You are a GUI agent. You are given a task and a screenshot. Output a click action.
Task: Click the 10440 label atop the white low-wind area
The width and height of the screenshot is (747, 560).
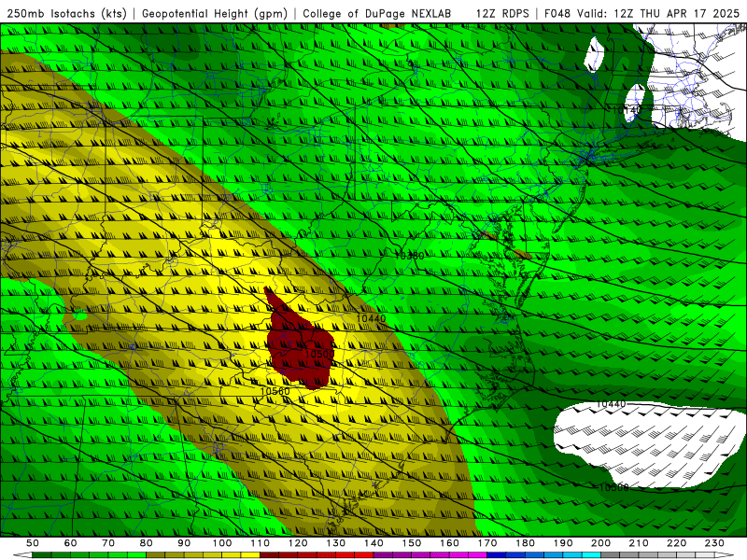612,404
